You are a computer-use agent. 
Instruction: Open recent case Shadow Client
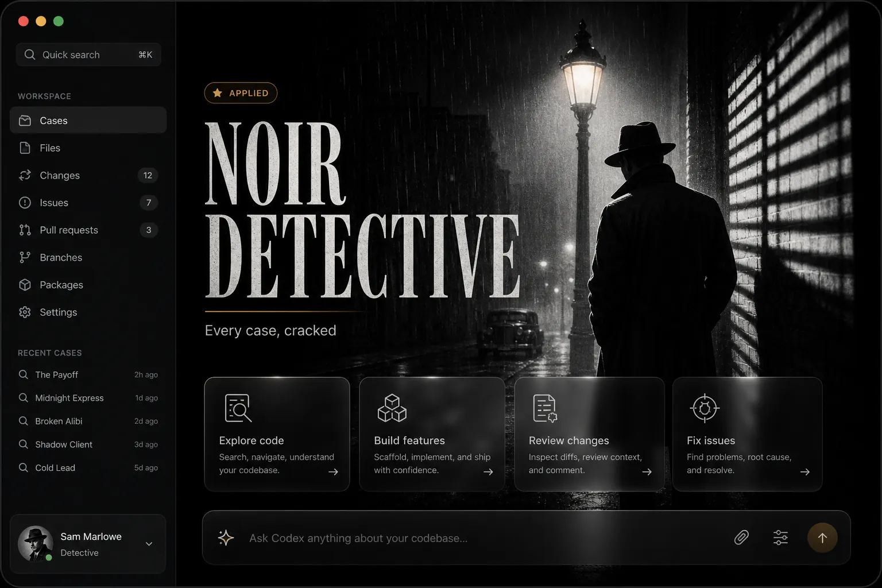(x=88, y=444)
